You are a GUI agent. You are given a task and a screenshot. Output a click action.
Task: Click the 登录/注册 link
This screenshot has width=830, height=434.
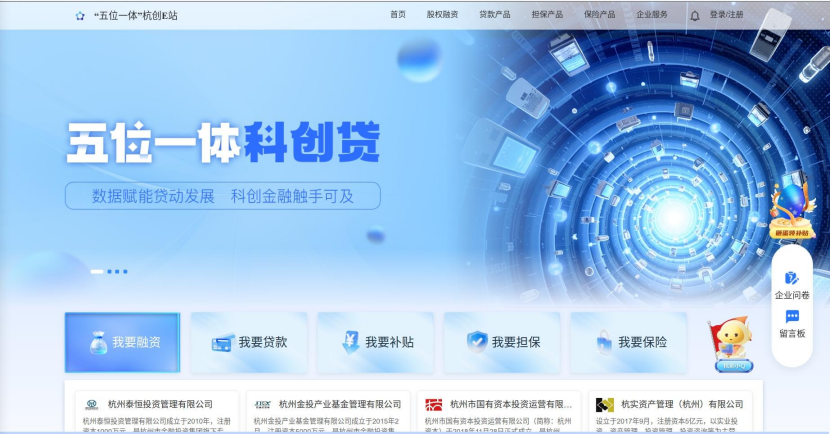(x=726, y=15)
